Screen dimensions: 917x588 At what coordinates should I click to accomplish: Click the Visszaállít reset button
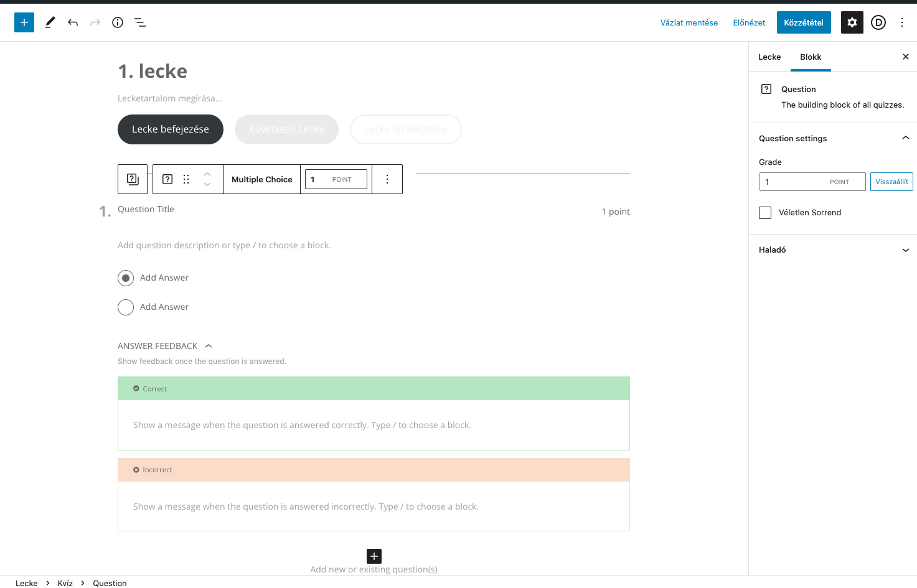tap(891, 181)
